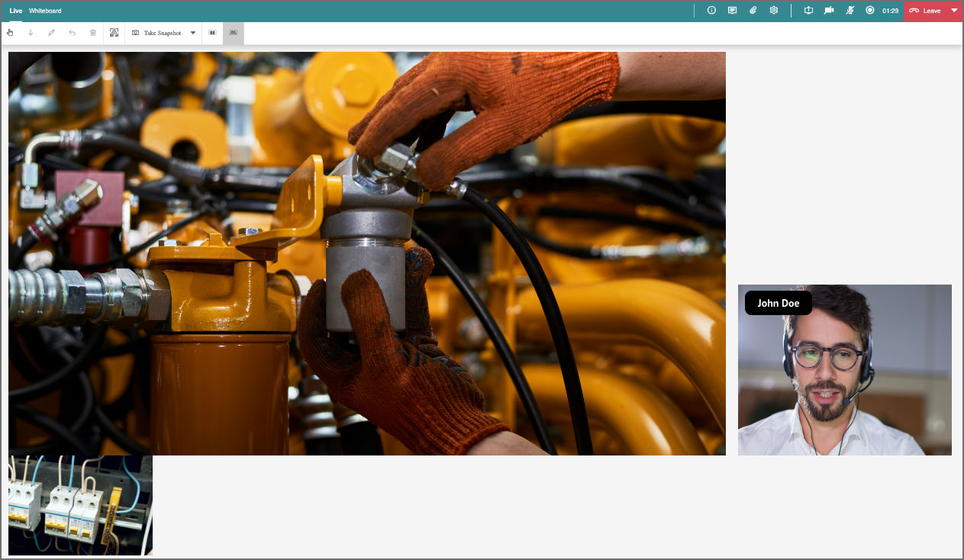Toggle session recording button
This screenshot has height=560, width=964.
coord(870,11)
